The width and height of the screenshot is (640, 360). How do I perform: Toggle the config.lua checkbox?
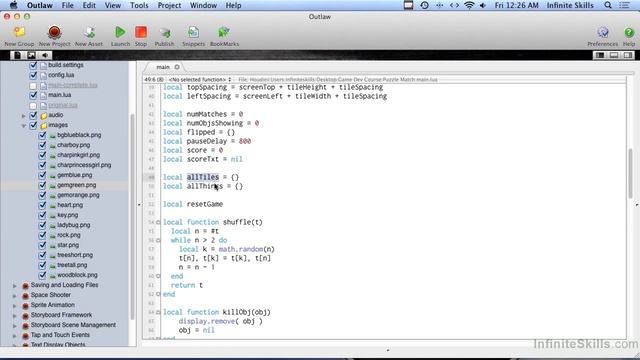[x=33, y=75]
